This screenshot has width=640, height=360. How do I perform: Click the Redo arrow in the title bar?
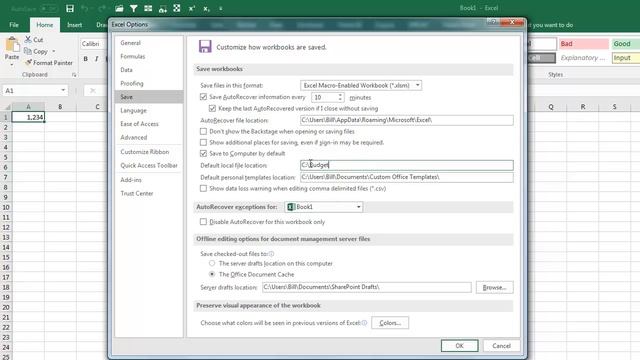102,8
